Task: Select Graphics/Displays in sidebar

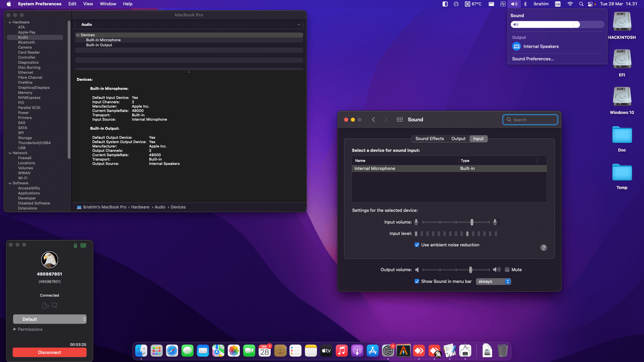Action: (34, 88)
